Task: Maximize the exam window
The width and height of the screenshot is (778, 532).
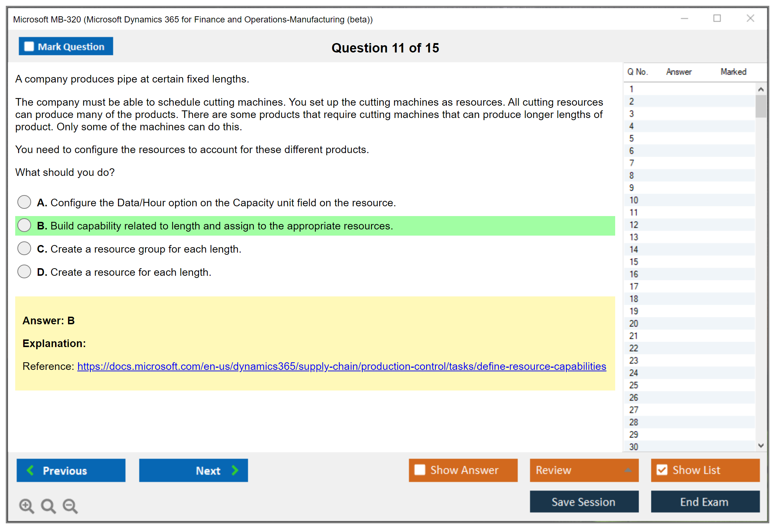Action: coord(717,18)
